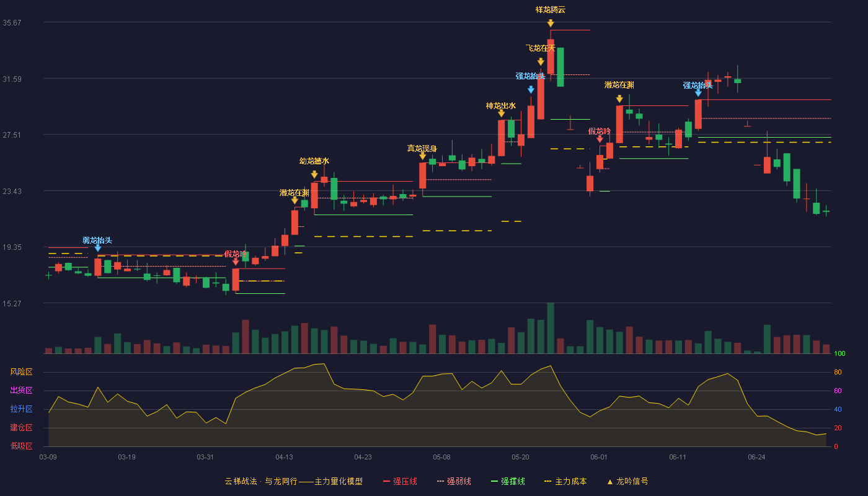868x496 pixels.
Task: Click the 19.35 price axis label
Action: click(12, 247)
